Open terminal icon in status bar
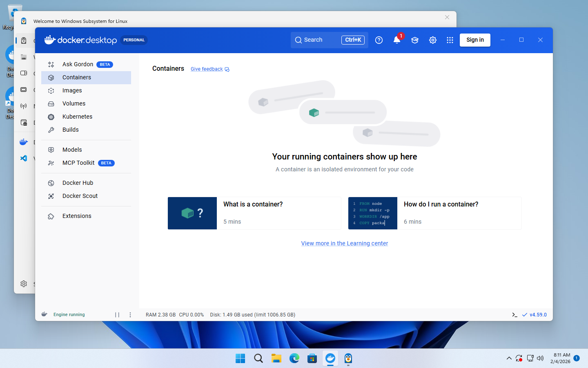Viewport: 588px width, 368px height. coord(514,315)
